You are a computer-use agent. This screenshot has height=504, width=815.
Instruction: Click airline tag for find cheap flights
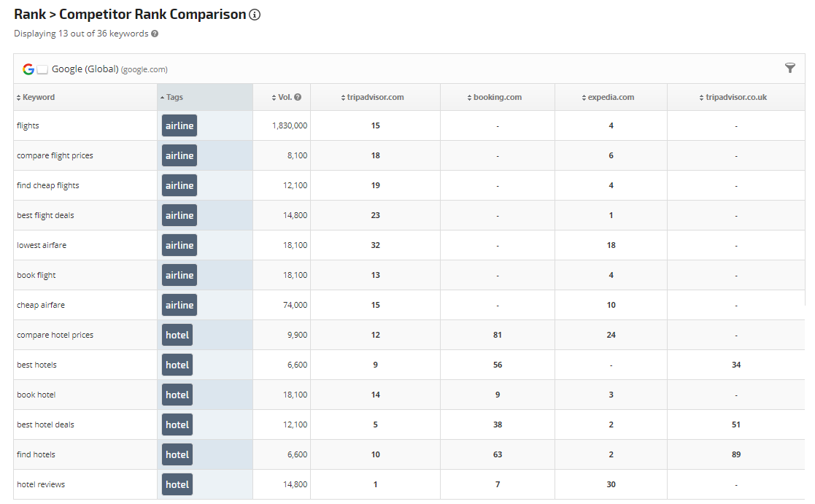(x=179, y=185)
